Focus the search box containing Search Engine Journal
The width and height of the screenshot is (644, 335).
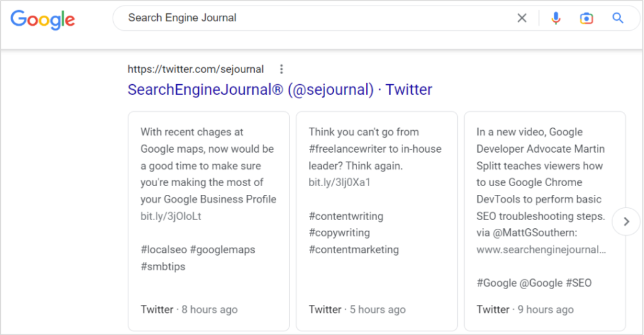tap(314, 18)
